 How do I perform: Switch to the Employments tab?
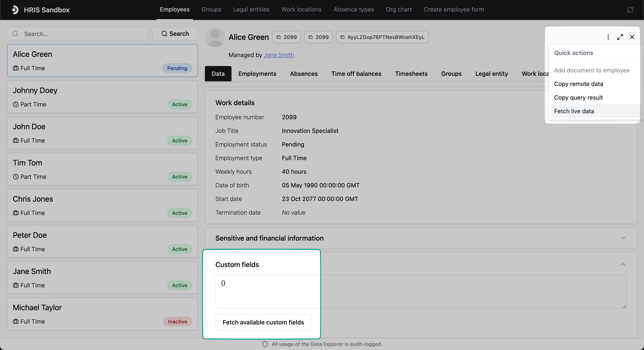pos(257,74)
